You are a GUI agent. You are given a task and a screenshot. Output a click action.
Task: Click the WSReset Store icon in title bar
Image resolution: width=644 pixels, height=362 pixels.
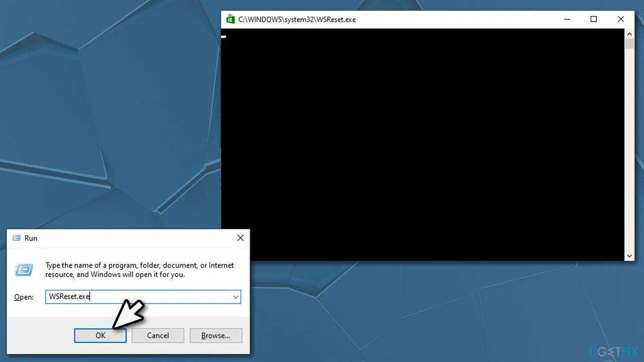click(x=230, y=19)
